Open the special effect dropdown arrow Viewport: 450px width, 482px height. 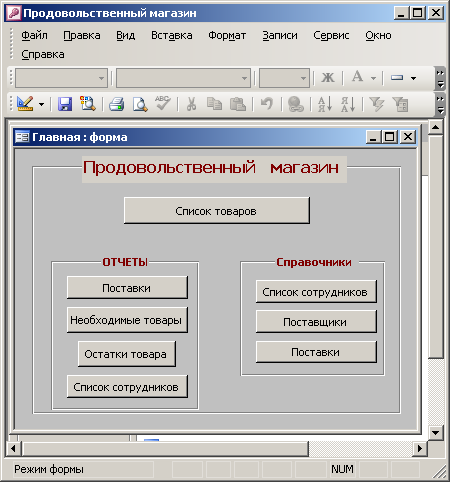(413, 78)
